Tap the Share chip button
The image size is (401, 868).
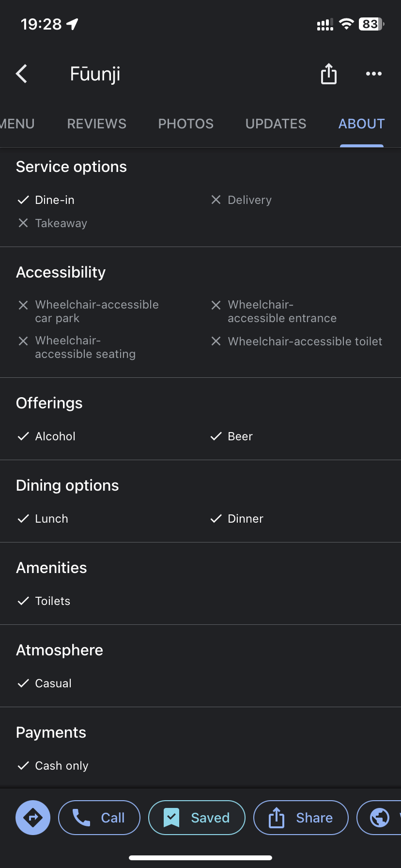point(301,818)
